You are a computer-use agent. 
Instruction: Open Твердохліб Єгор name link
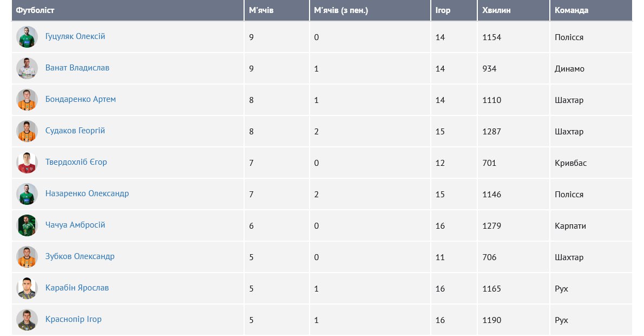point(76,162)
